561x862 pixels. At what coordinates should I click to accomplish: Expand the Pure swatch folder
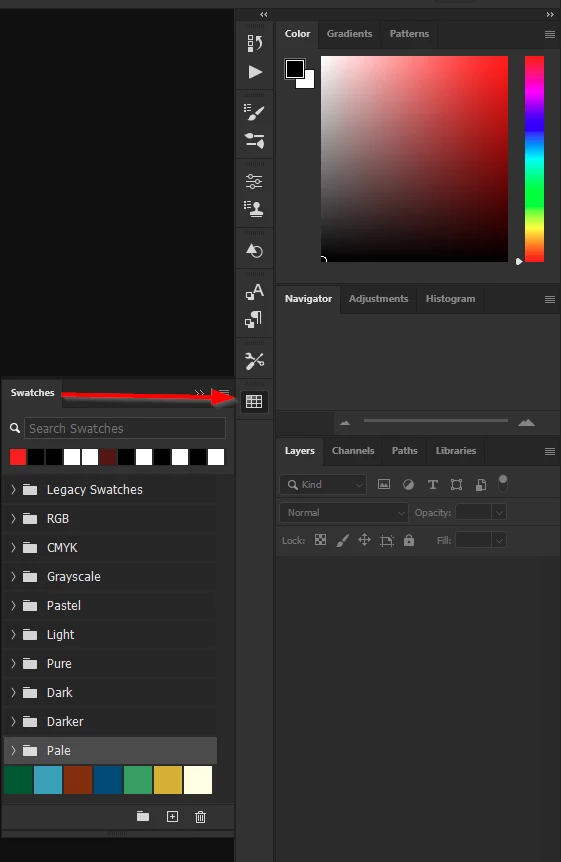[13, 664]
